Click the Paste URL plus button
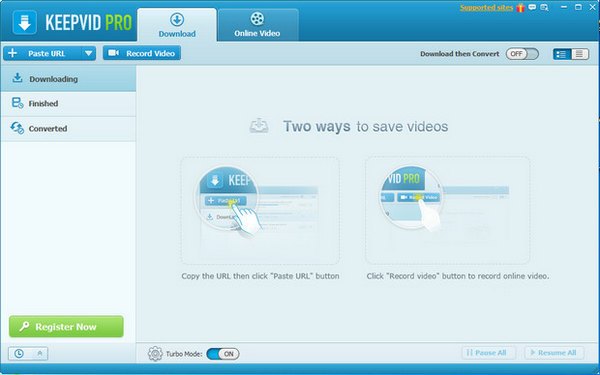 pos(42,53)
